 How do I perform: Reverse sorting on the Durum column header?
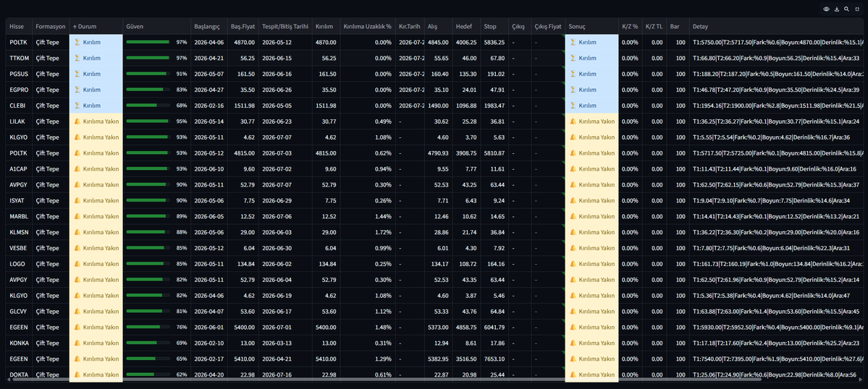pos(96,27)
